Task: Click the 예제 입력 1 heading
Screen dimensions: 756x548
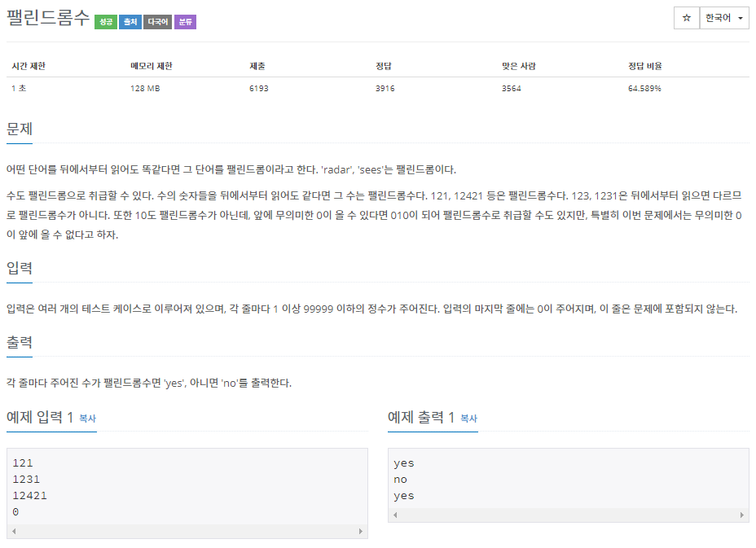Action: 40,417
